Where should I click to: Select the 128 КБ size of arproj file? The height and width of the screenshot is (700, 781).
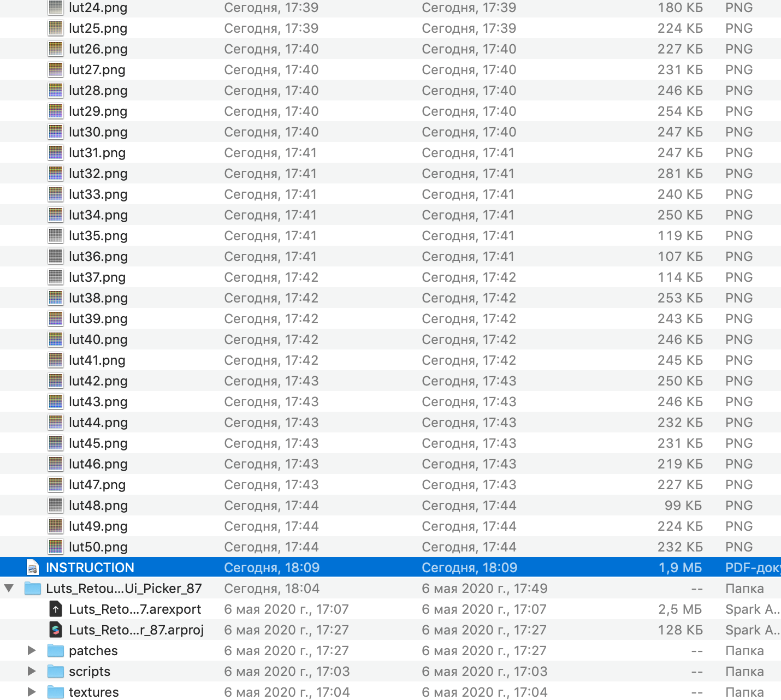click(x=680, y=630)
